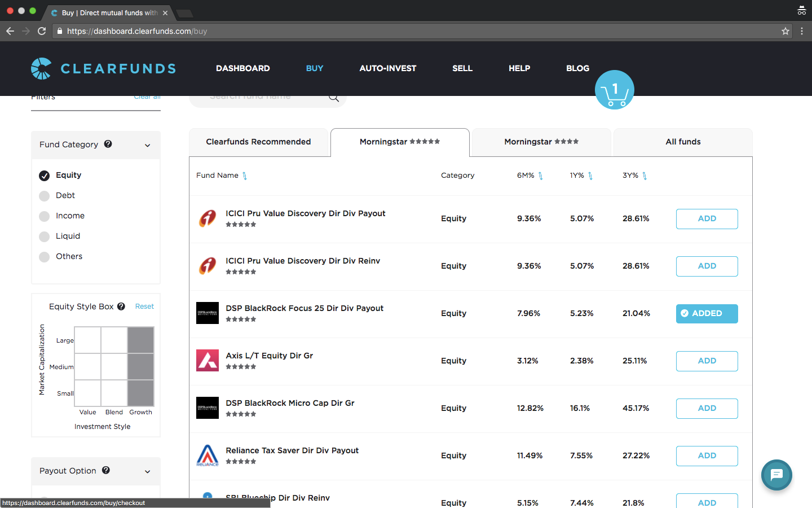The image size is (812, 508).
Task: Open the shopping cart icon
Action: click(x=615, y=90)
